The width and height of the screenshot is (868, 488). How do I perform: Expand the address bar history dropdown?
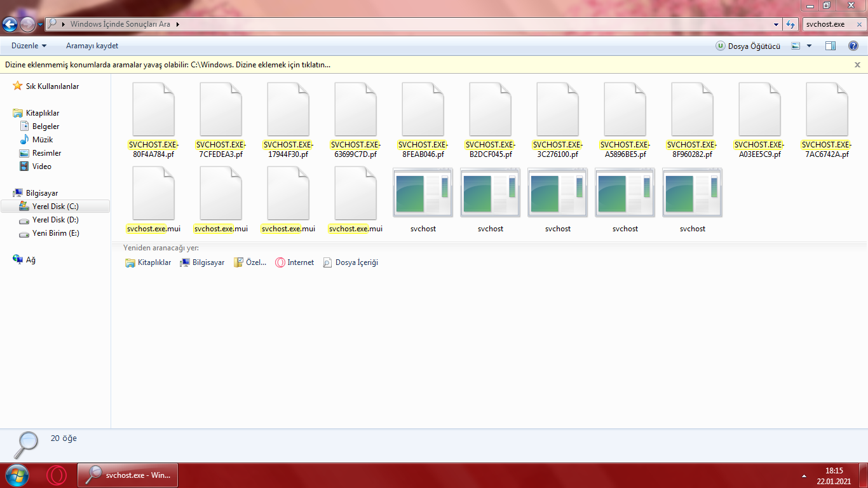(x=776, y=24)
